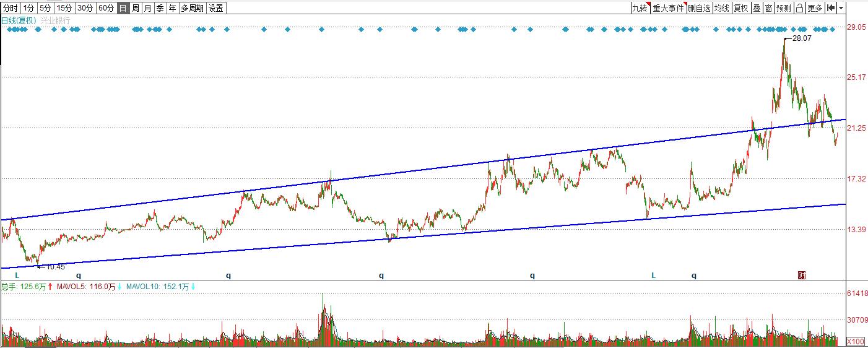The height and width of the screenshot is (348, 868).
Task: Click the 61418 volume axis label
Action: [856, 294]
